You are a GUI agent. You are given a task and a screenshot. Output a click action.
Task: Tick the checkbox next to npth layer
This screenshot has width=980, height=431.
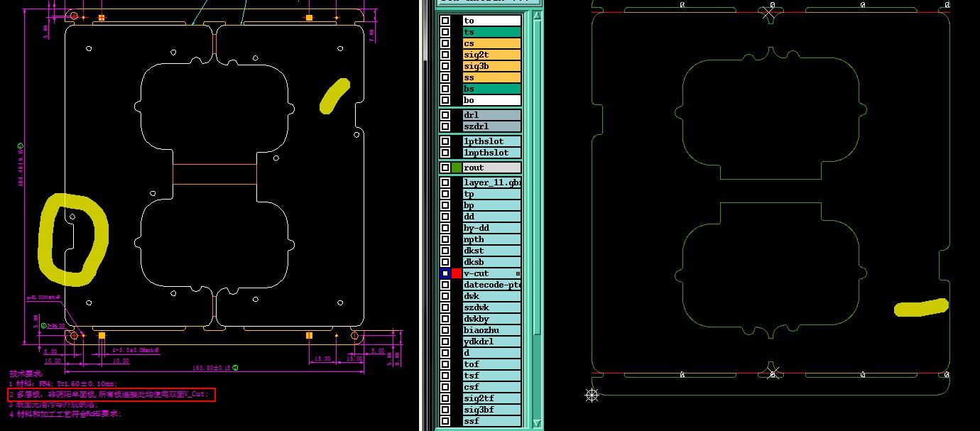445,239
